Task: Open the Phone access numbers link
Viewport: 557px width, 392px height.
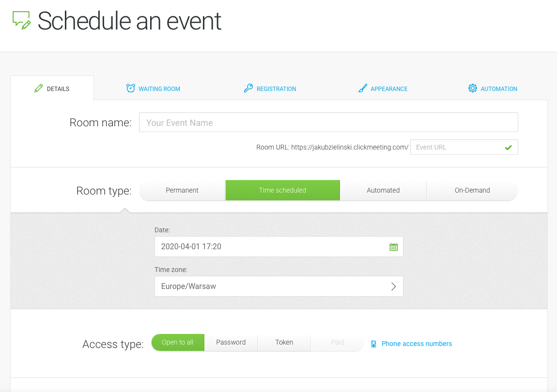Action: 417,344
